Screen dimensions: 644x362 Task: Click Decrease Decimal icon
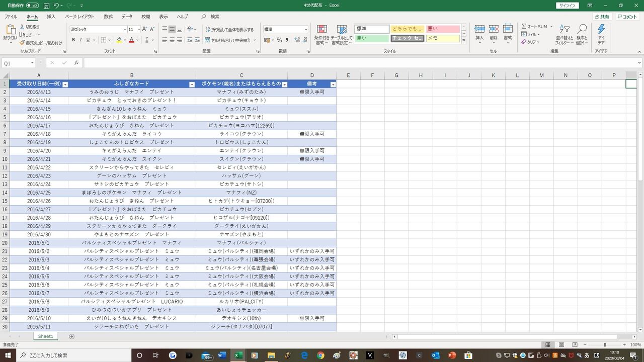(303, 40)
